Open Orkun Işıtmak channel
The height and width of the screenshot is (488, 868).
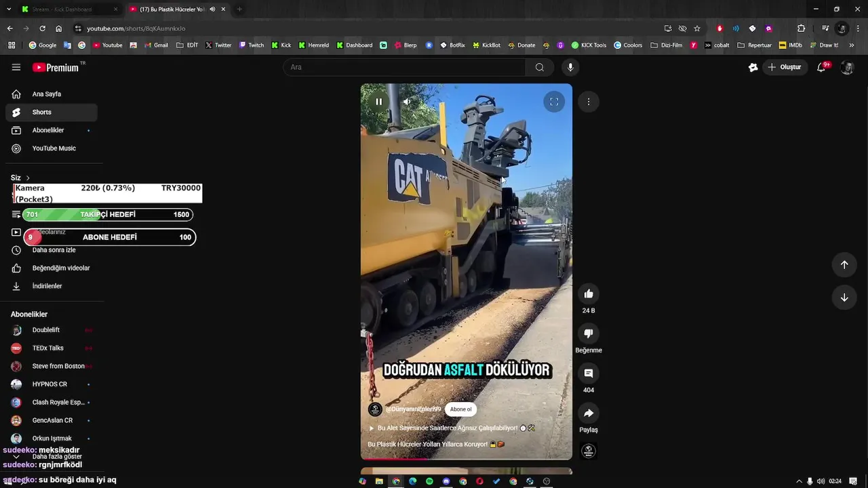(x=52, y=439)
